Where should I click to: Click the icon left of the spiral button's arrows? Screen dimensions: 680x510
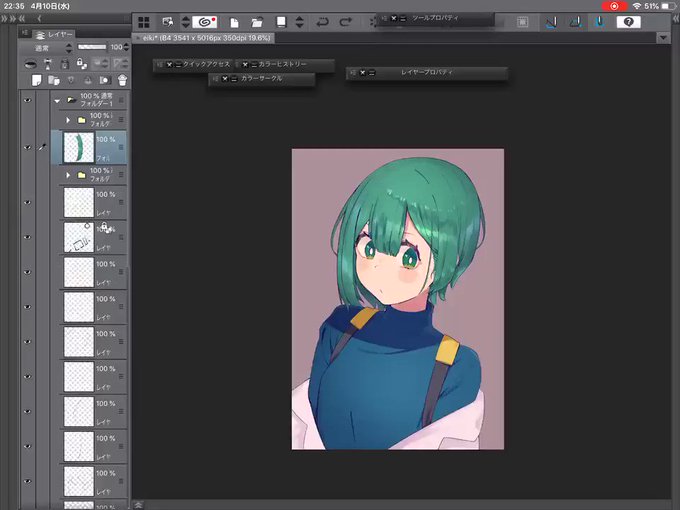(x=167, y=22)
